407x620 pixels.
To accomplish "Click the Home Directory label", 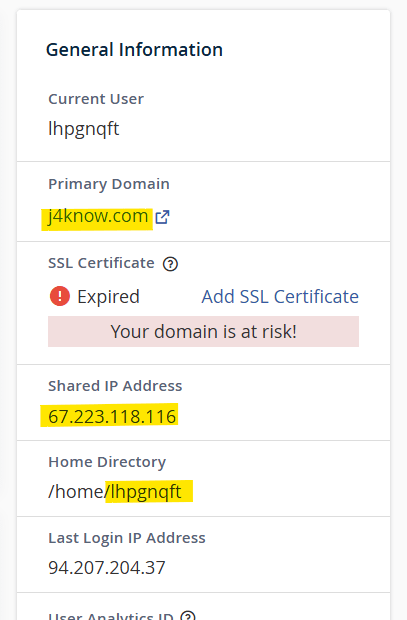I will point(107,462).
